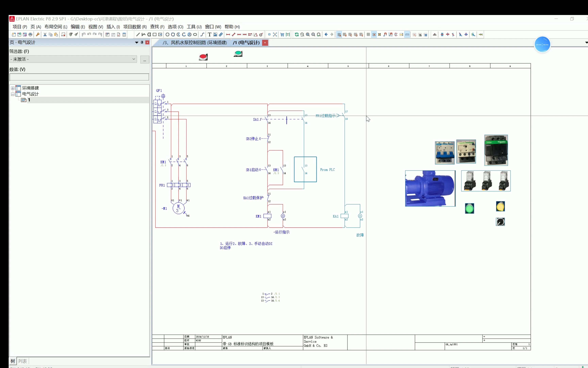Click the Insert hyperlink chain icon
This screenshot has height=368, width=588.
(221, 35)
